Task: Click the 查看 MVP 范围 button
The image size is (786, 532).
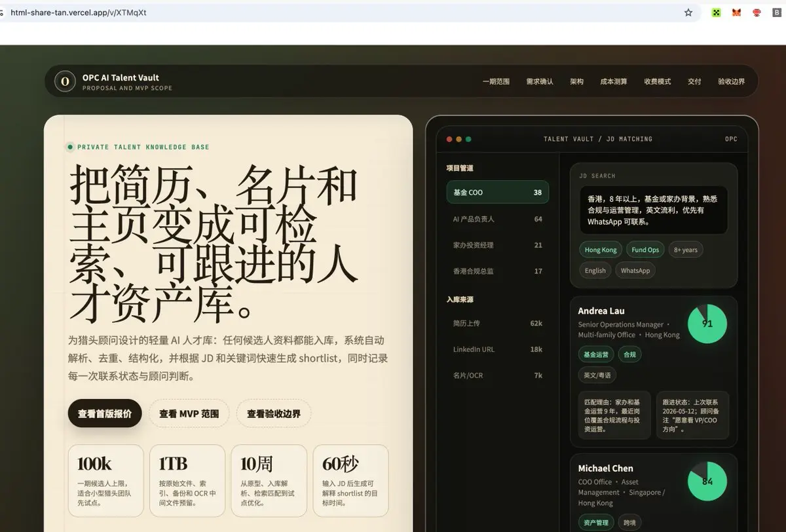Action: point(189,413)
